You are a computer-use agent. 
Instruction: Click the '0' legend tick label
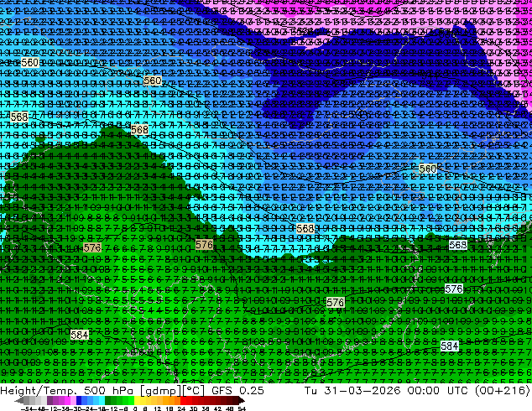(135, 408)
